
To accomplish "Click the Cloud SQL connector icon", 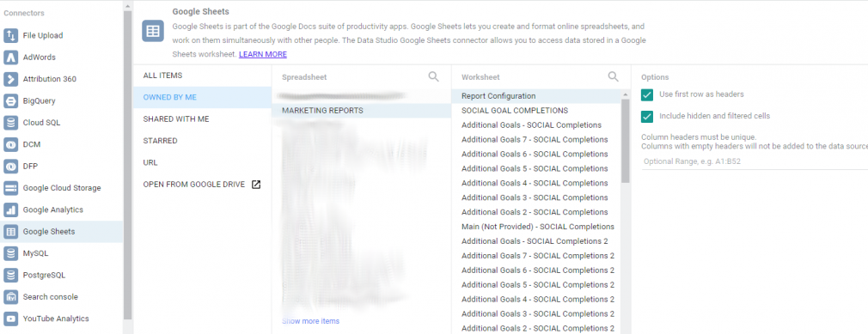I will [x=10, y=123].
